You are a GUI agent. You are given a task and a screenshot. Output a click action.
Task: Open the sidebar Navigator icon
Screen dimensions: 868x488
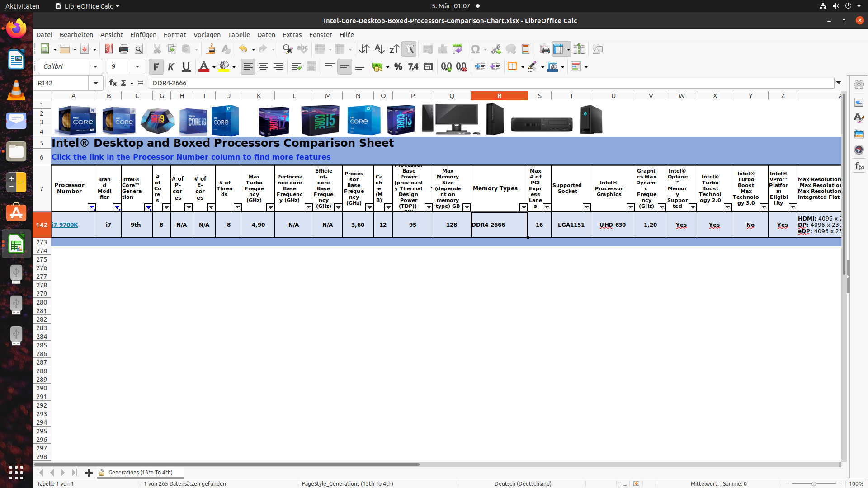pos(859,150)
